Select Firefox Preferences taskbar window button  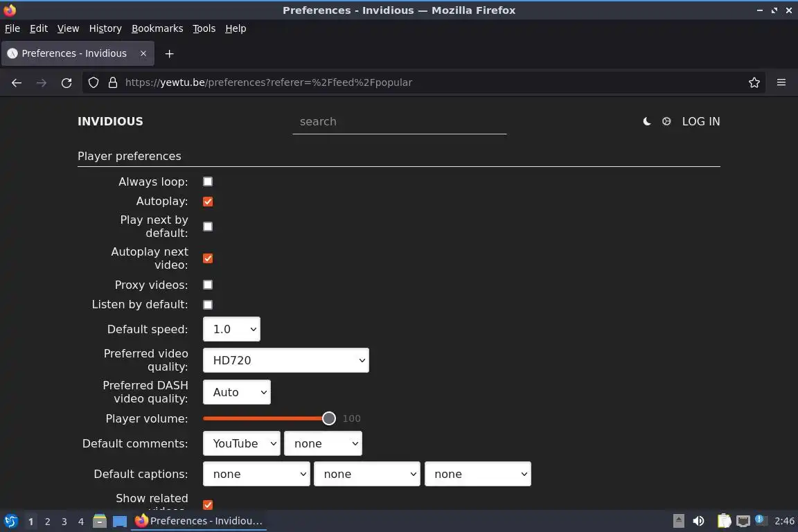[199, 521]
